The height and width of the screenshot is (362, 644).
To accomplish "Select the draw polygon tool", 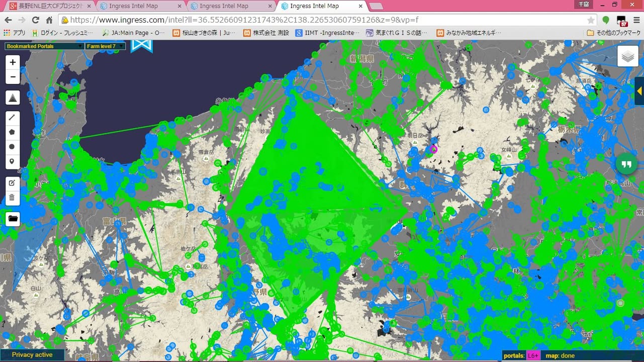I will click(13, 132).
